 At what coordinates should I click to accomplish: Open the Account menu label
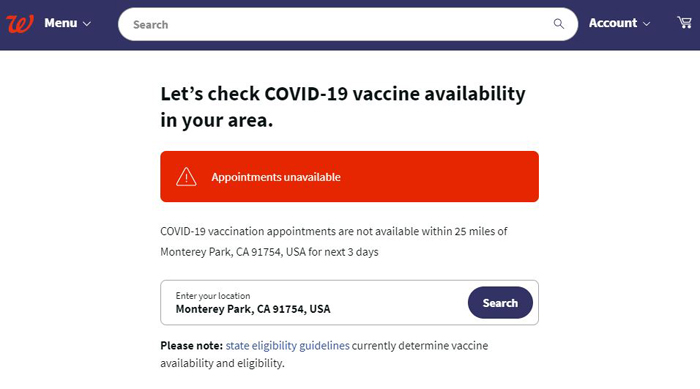pos(612,23)
